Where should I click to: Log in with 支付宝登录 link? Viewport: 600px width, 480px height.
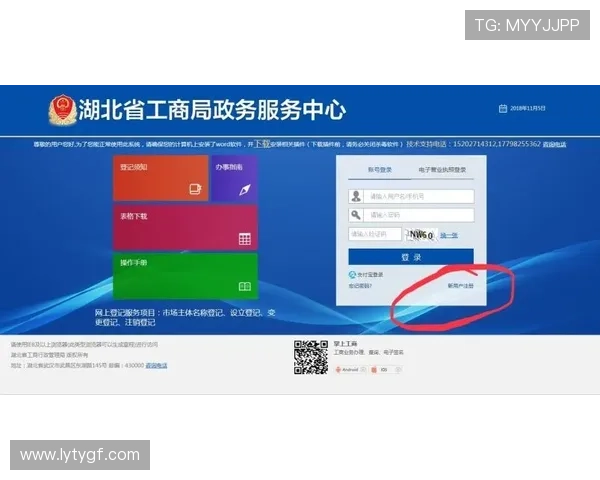point(370,275)
